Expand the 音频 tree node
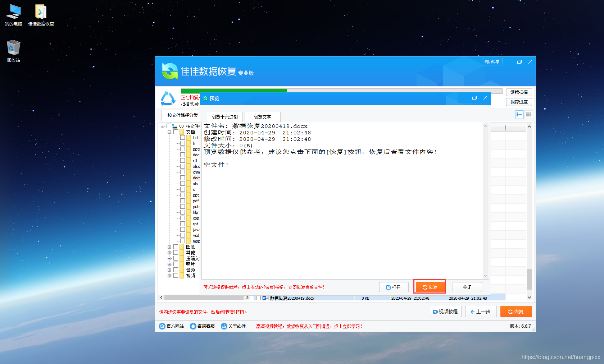The width and height of the screenshot is (604, 364). point(169,270)
